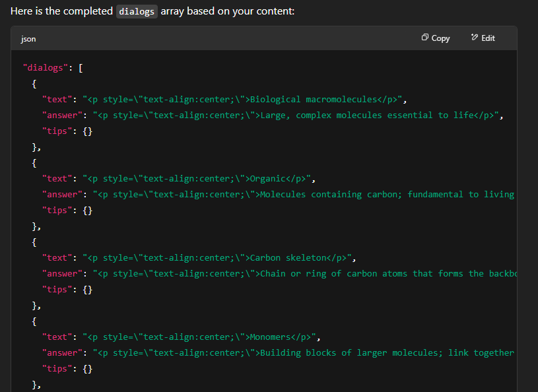
Task: Click the Chain or ring answer line
Action: [279, 274]
